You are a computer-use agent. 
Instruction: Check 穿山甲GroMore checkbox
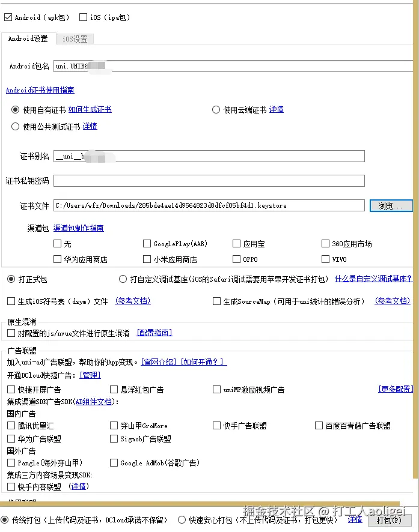click(x=114, y=426)
